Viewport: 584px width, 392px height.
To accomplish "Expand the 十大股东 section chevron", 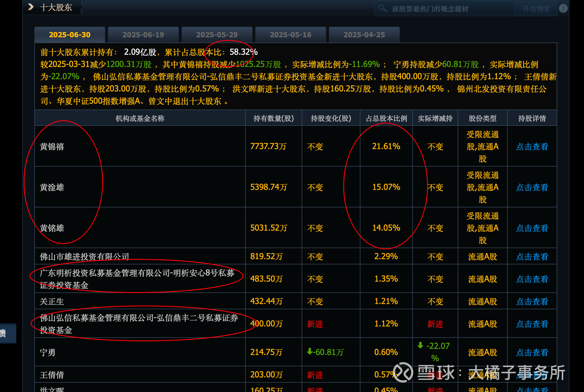I will tap(31, 7).
